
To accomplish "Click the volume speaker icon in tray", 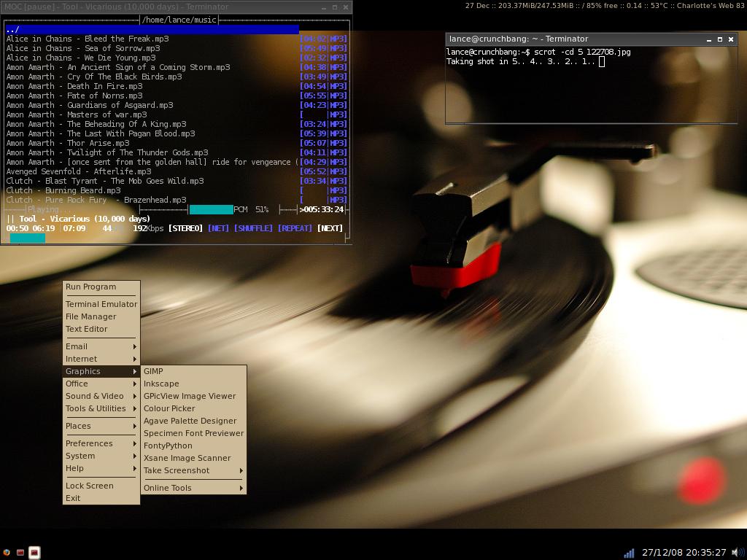I will 738,553.
